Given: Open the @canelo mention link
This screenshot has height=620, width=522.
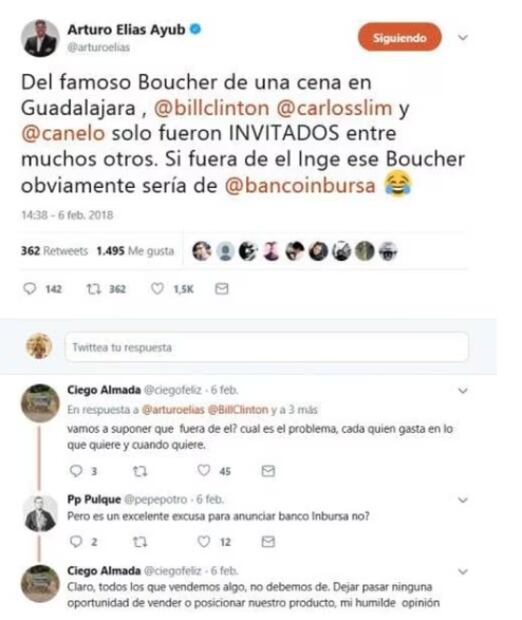Looking at the screenshot, I should click(63, 134).
